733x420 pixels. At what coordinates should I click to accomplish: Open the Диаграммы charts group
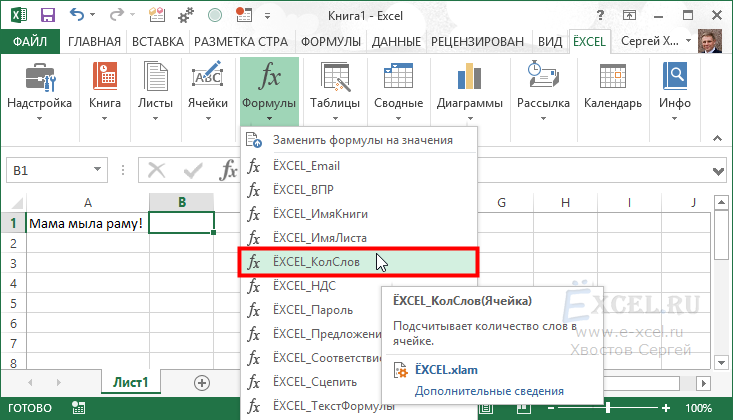pyautogui.click(x=469, y=92)
